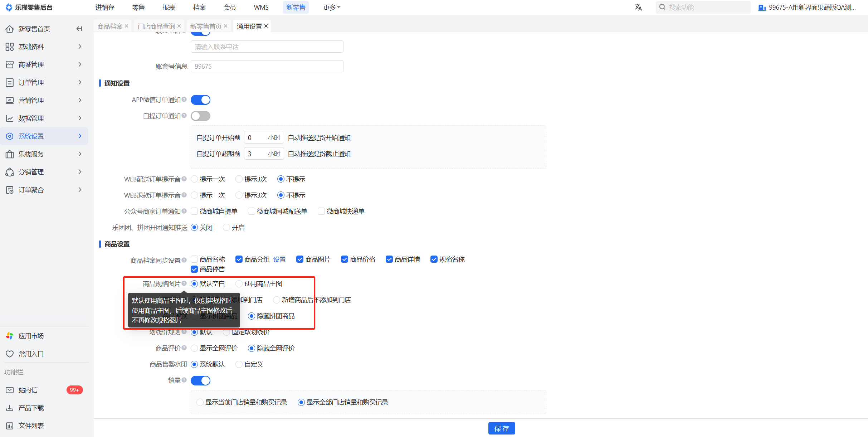Open the 更多 dropdown in top menu
868x437 pixels.
tap(332, 7)
